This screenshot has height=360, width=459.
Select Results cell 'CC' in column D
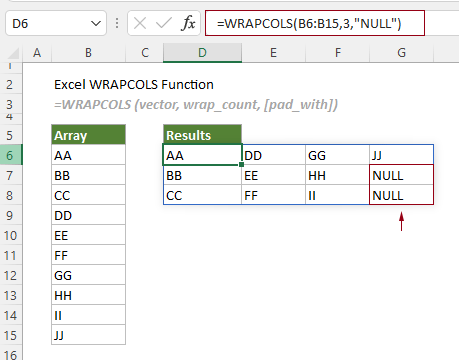pos(202,195)
